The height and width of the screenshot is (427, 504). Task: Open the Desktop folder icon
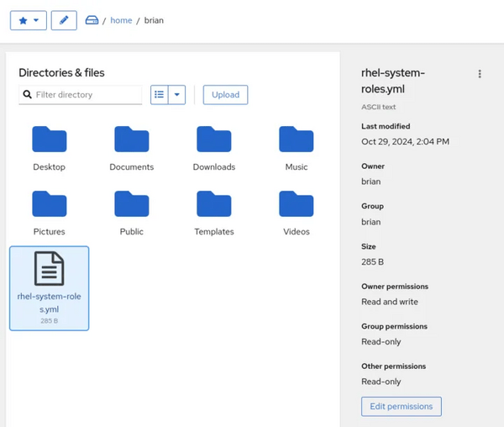(x=49, y=140)
